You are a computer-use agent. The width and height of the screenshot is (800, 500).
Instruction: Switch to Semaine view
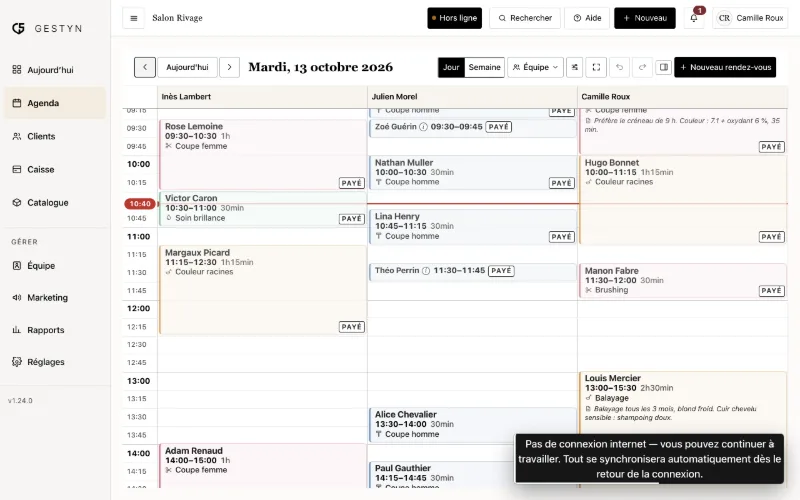tap(484, 67)
